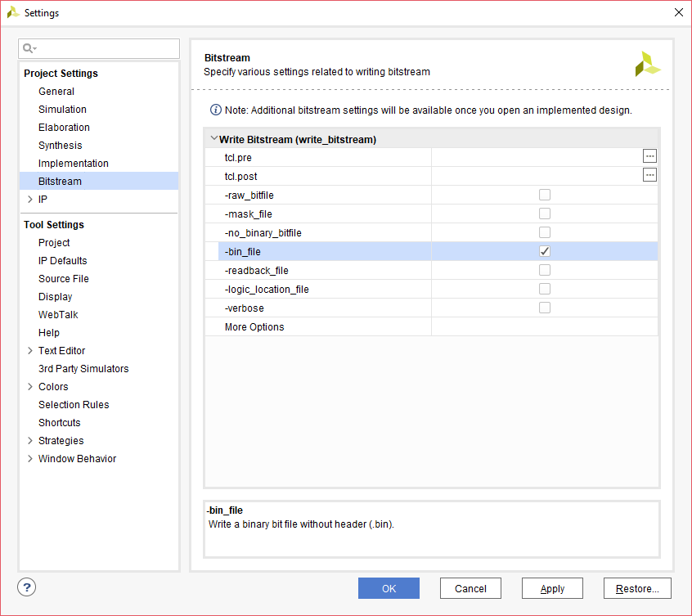Enable the -raw_bitfile checkbox
This screenshot has height=616, width=692.
[545, 195]
